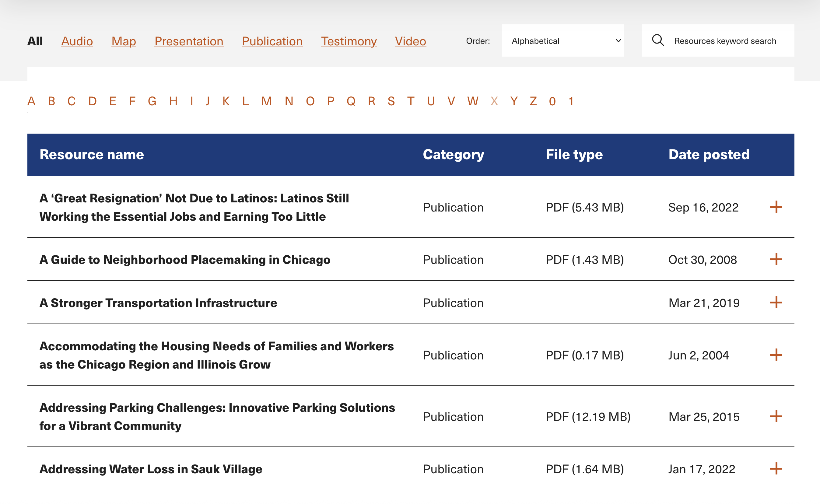The width and height of the screenshot is (820, 504).
Task: Filter resources by Map
Action: click(x=124, y=41)
